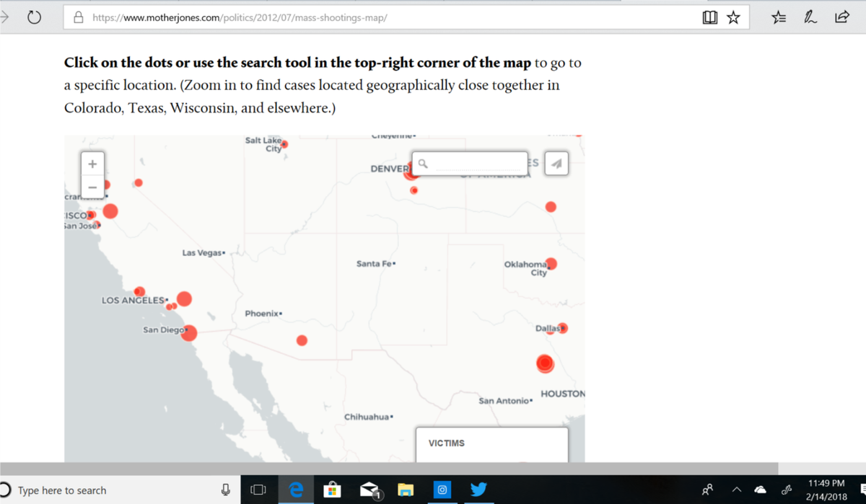Open the Microsoft Store taskbar icon

[332, 490]
